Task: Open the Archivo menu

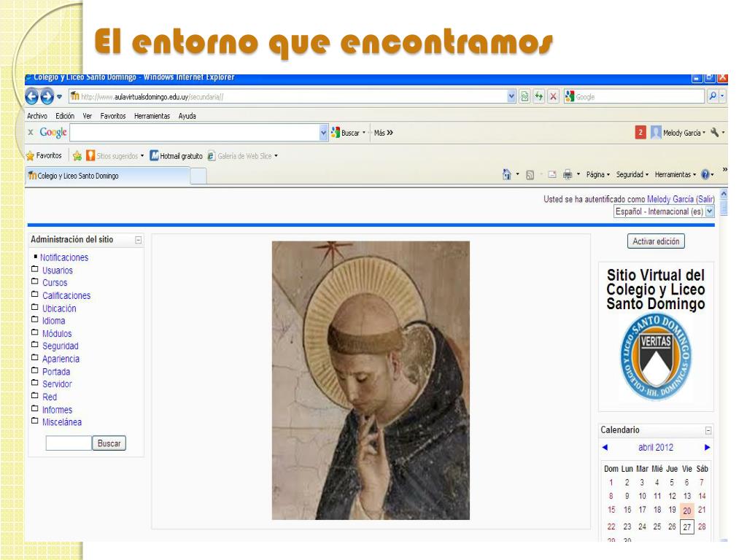Action: [x=37, y=116]
